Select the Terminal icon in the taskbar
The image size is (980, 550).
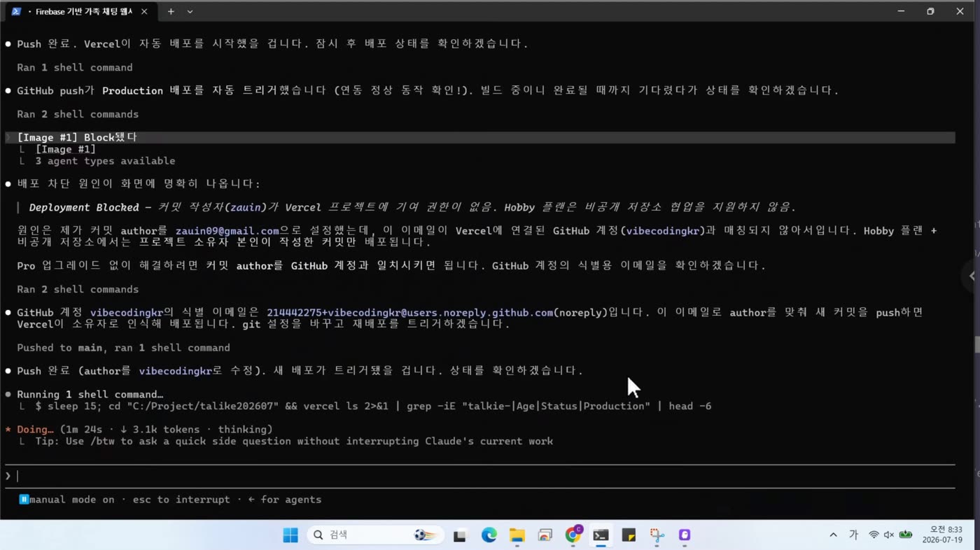pyautogui.click(x=601, y=536)
